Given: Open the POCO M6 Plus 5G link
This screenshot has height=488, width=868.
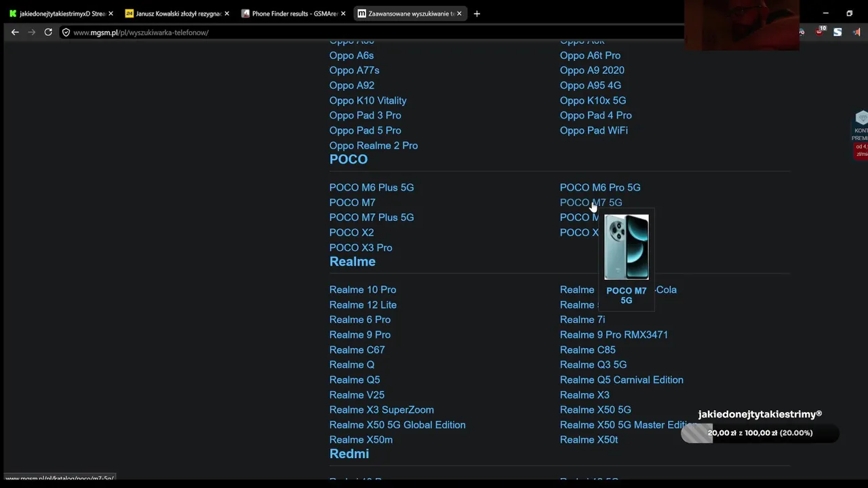Looking at the screenshot, I should tap(372, 188).
